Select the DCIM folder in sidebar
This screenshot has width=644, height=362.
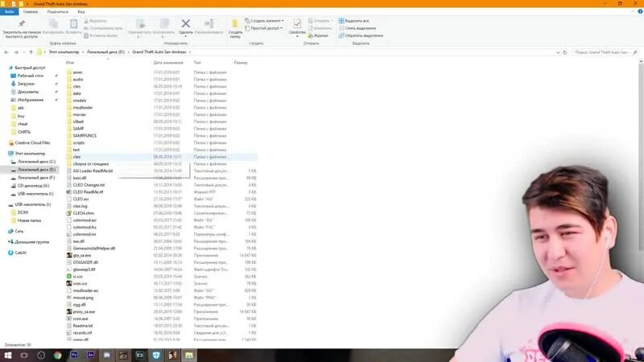click(23, 212)
